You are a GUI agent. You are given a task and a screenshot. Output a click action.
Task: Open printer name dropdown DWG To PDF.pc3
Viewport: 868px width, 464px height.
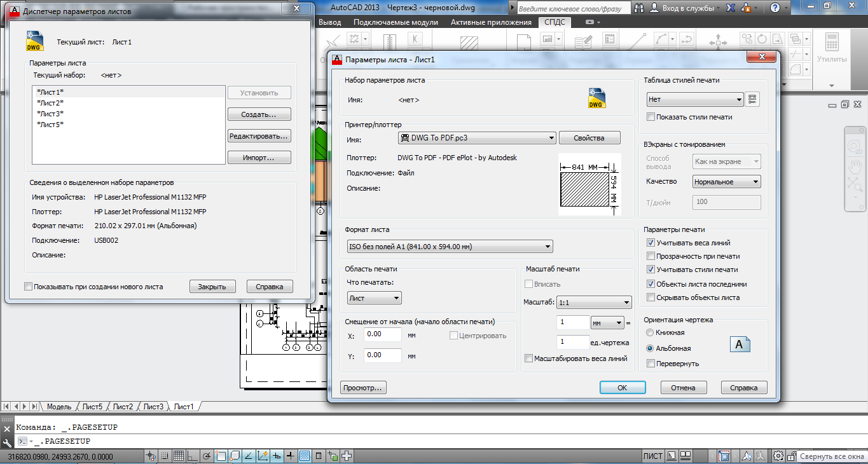477,137
